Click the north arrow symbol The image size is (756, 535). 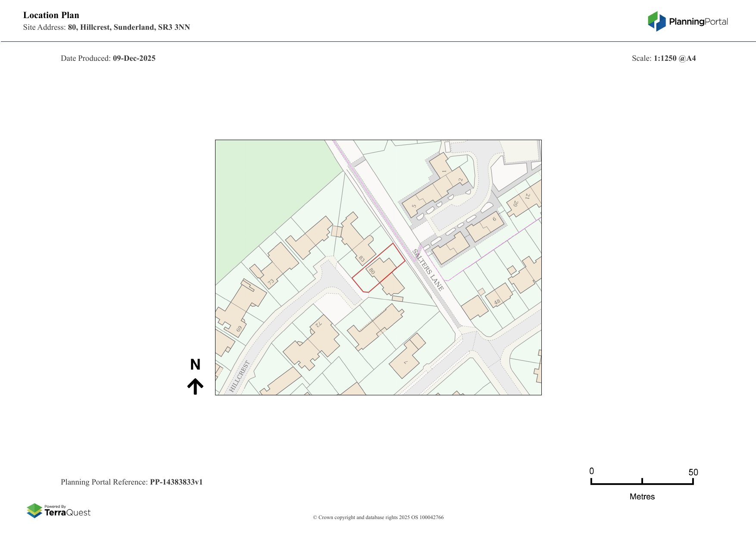click(x=195, y=386)
